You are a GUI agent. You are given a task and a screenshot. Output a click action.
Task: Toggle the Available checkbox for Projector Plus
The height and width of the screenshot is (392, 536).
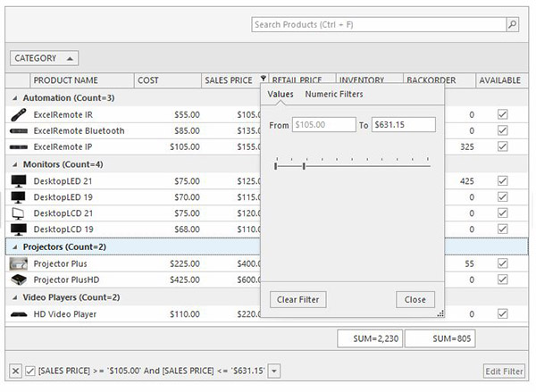(503, 264)
